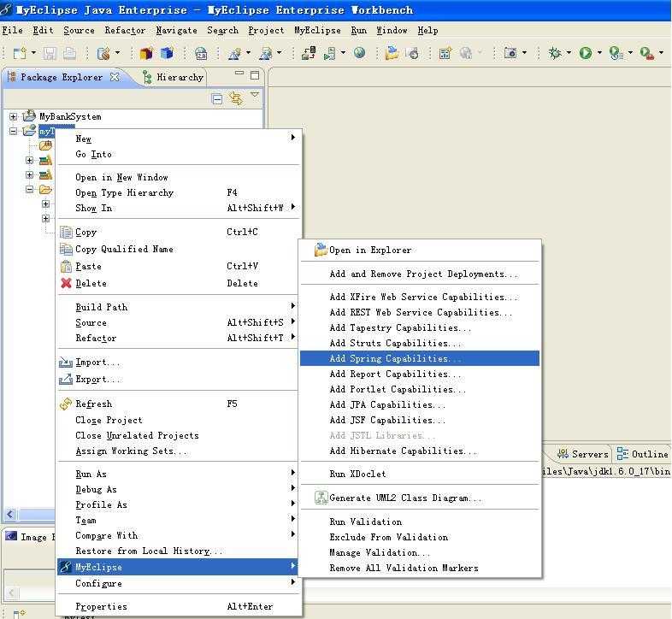Click the globe 2.0 web service icon

[201, 53]
